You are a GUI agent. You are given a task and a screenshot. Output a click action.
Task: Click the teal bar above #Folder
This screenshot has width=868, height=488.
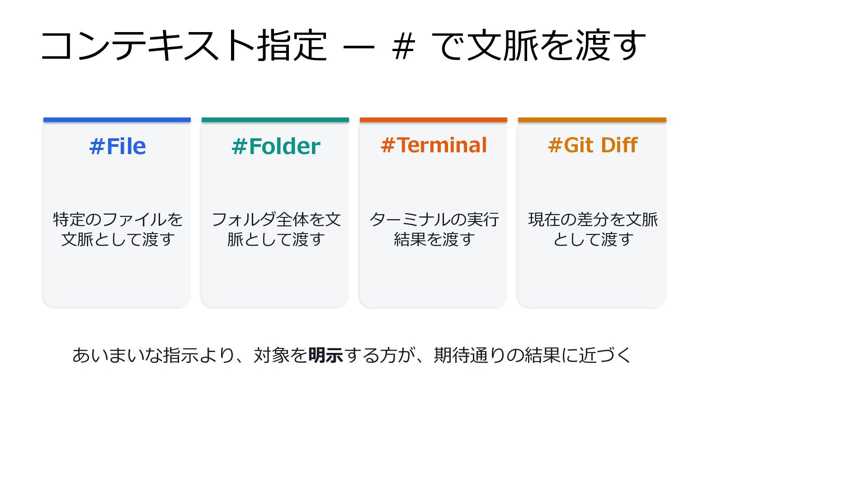275,120
